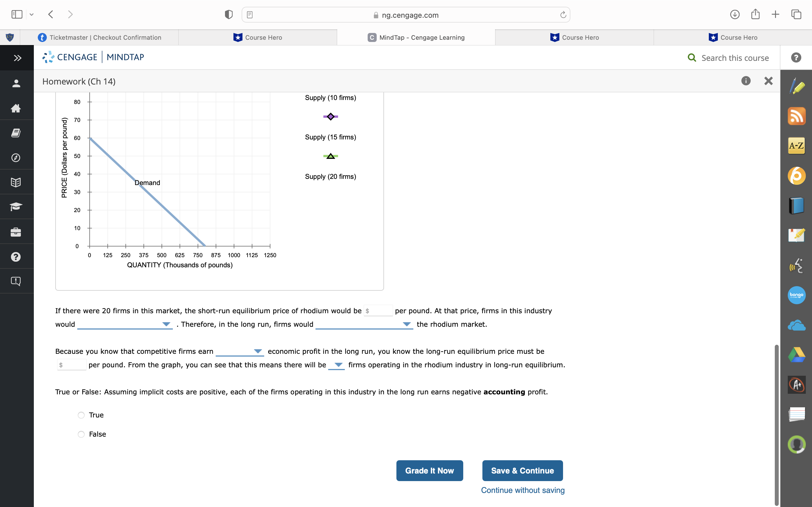Open Google Drive from the right toolbar

[x=797, y=354]
